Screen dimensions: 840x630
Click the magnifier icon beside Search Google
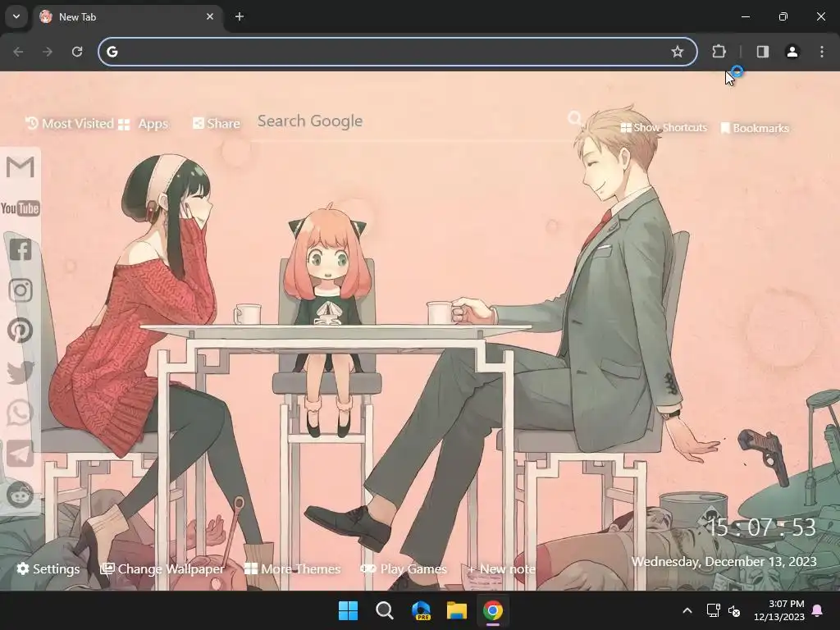click(575, 119)
